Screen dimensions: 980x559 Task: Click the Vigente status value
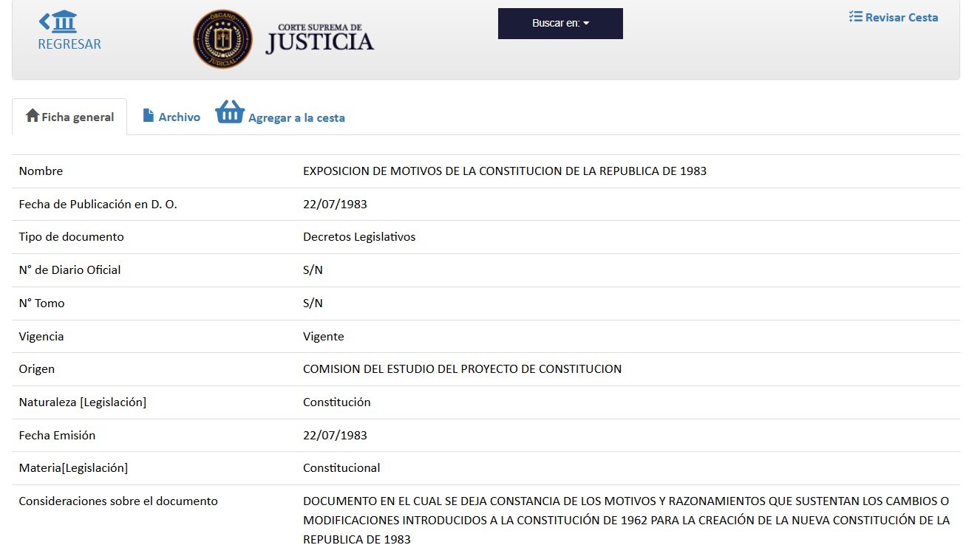(x=324, y=336)
